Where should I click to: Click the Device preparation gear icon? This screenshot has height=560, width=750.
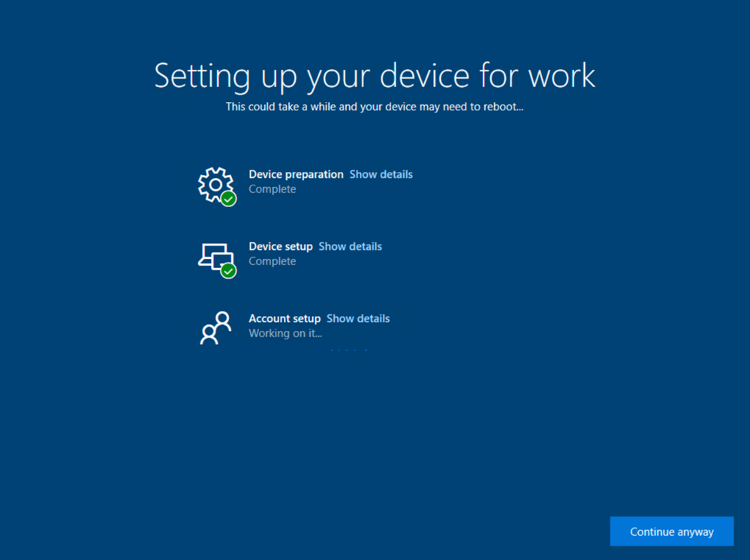pos(217,186)
